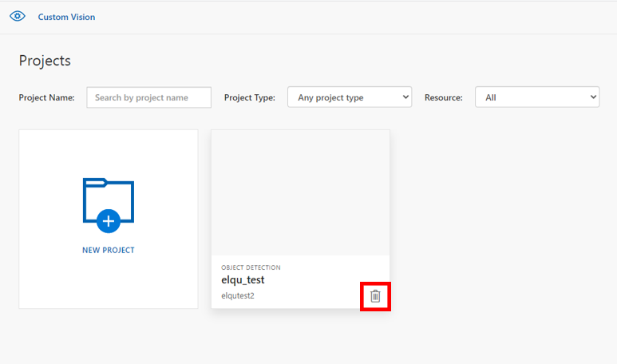Click the Search by project name field
The width and height of the screenshot is (617, 364).
point(148,97)
